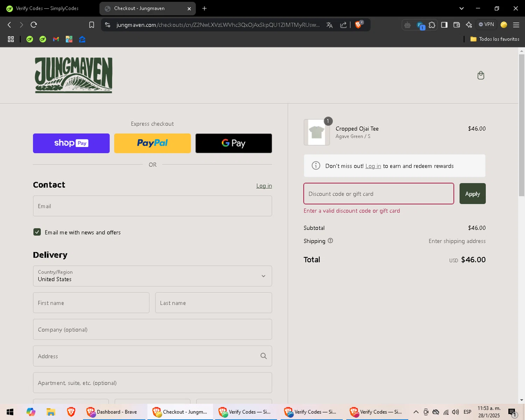This screenshot has width=525, height=420.
Task: Reload the checkout page
Action: tap(34, 25)
